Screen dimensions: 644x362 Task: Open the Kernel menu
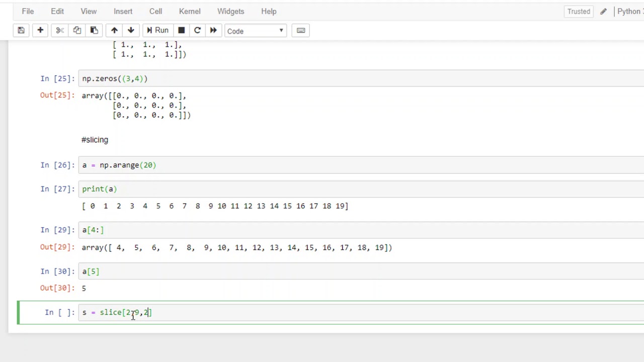(x=190, y=11)
